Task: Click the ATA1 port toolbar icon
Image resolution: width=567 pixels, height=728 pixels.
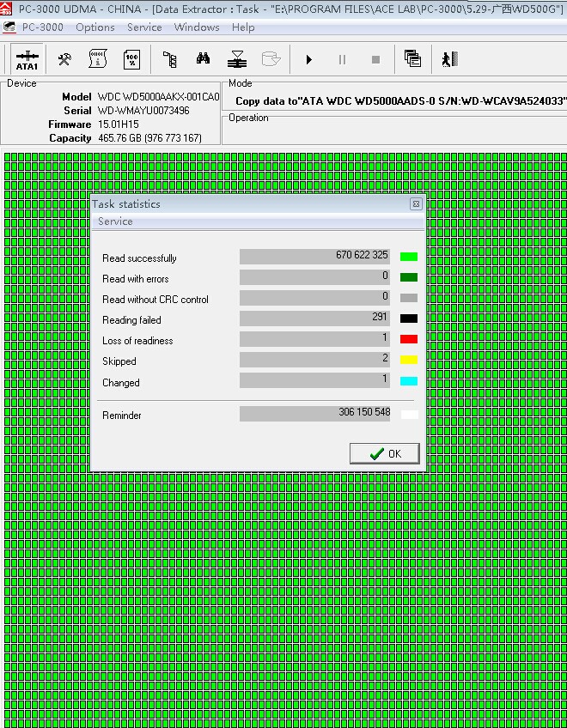Action: click(x=27, y=59)
